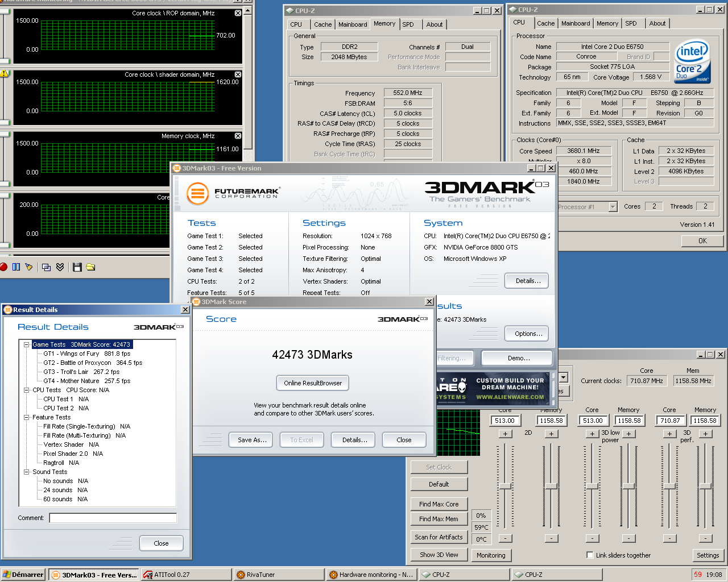Click the 3D perf Core slider handle
728x582 pixels.
(669, 487)
